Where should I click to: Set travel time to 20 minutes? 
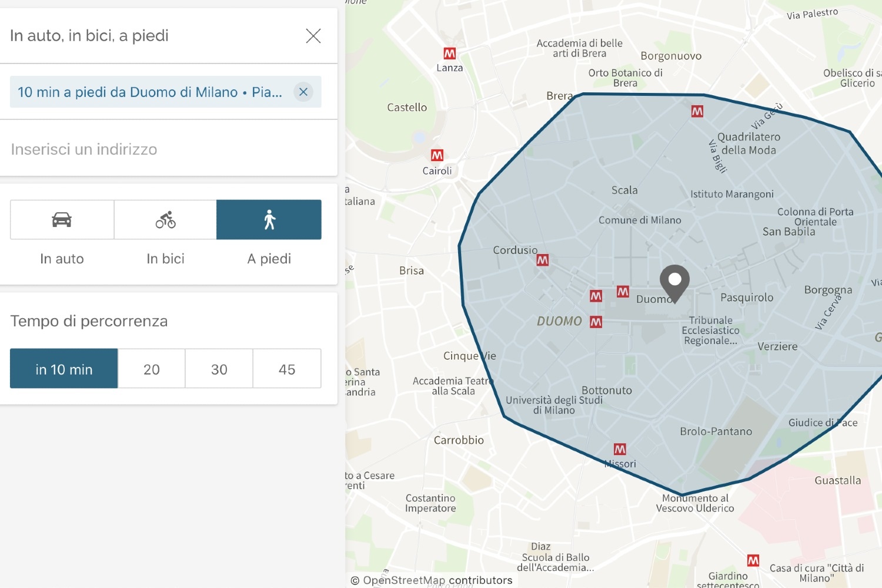(152, 369)
